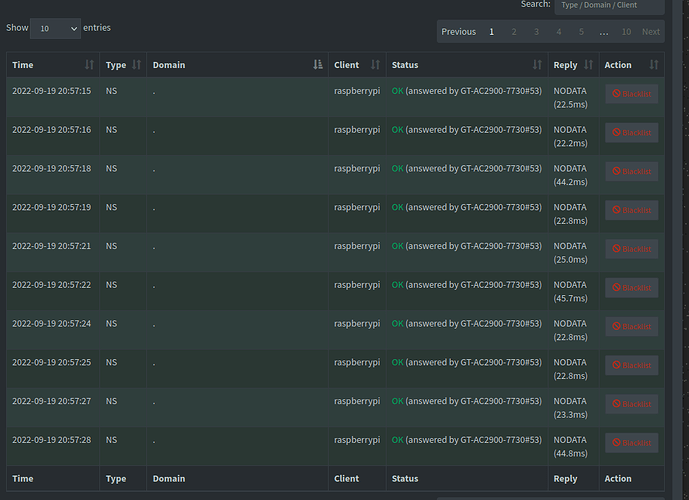Click the Client column sort arrows
The width and height of the screenshot is (689, 500).
pyautogui.click(x=376, y=65)
